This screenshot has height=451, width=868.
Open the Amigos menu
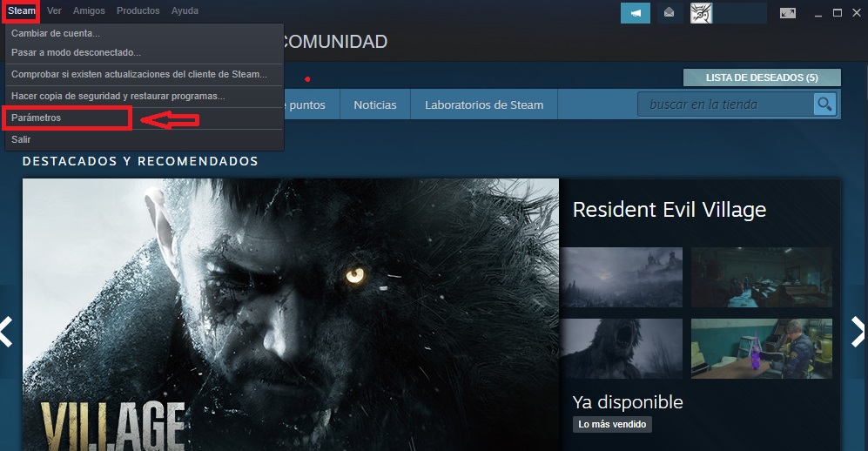pos(89,10)
